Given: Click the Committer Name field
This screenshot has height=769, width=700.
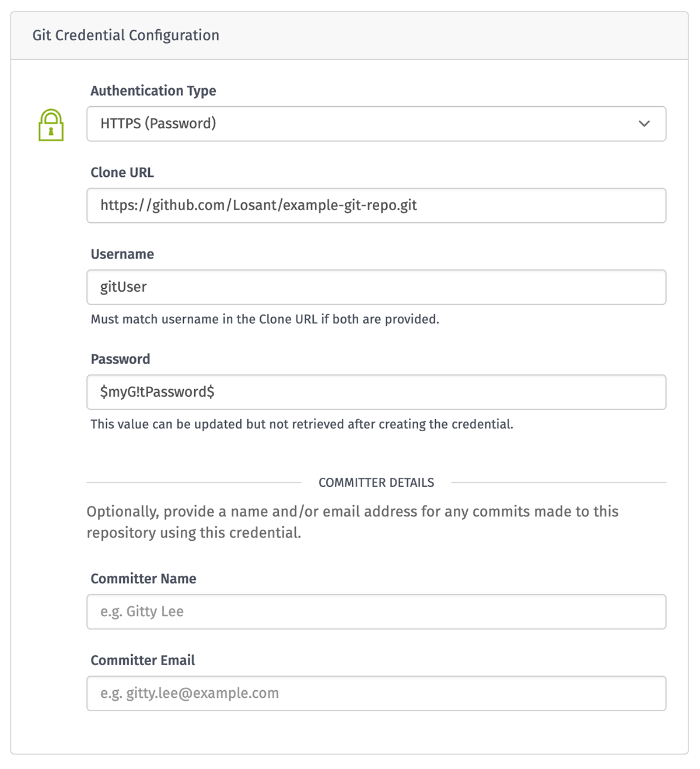Looking at the screenshot, I should (x=376, y=611).
